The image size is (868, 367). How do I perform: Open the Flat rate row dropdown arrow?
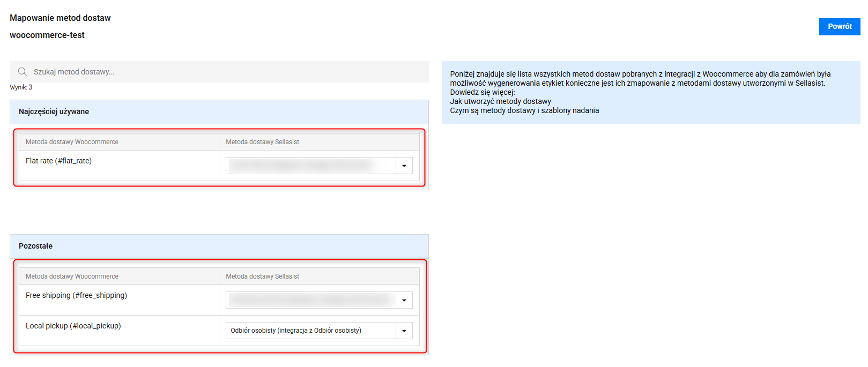point(404,166)
